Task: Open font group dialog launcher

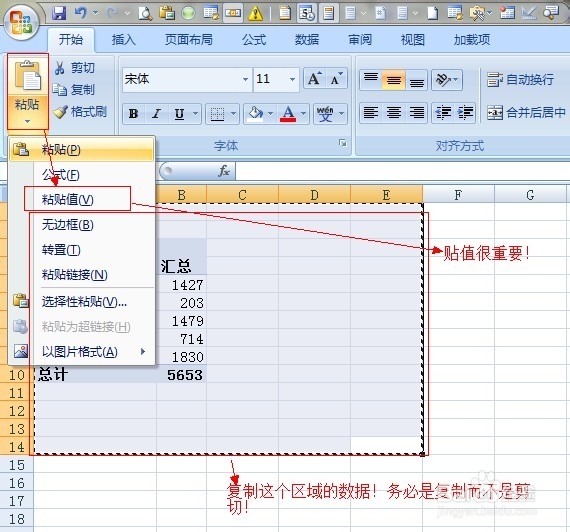Action: click(x=342, y=143)
